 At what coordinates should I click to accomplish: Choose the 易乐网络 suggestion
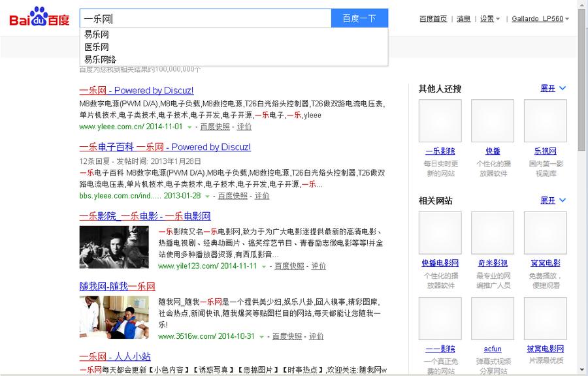tap(101, 59)
